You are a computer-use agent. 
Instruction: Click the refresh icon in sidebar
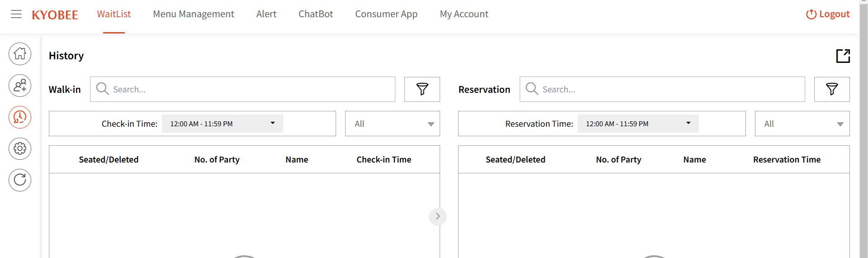[20, 180]
